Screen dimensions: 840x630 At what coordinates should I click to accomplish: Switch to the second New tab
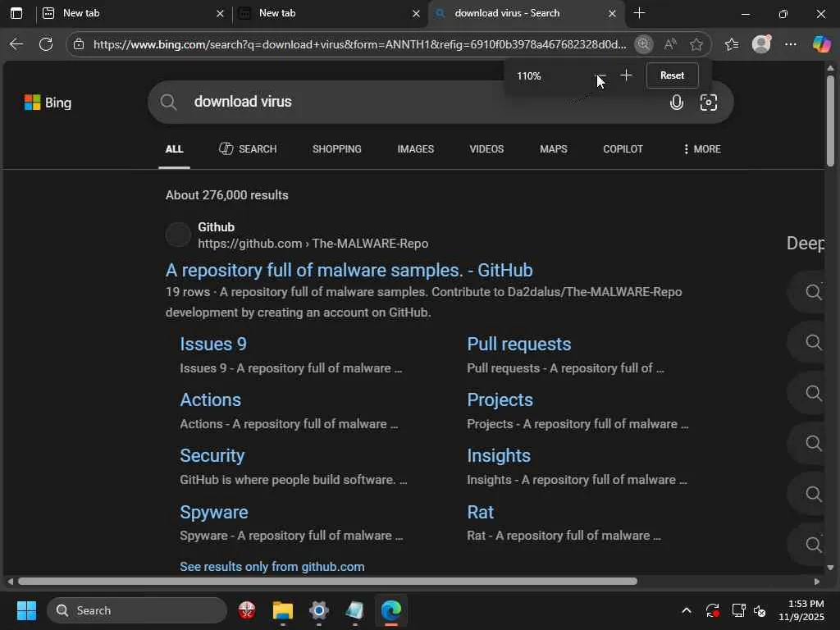coord(330,13)
